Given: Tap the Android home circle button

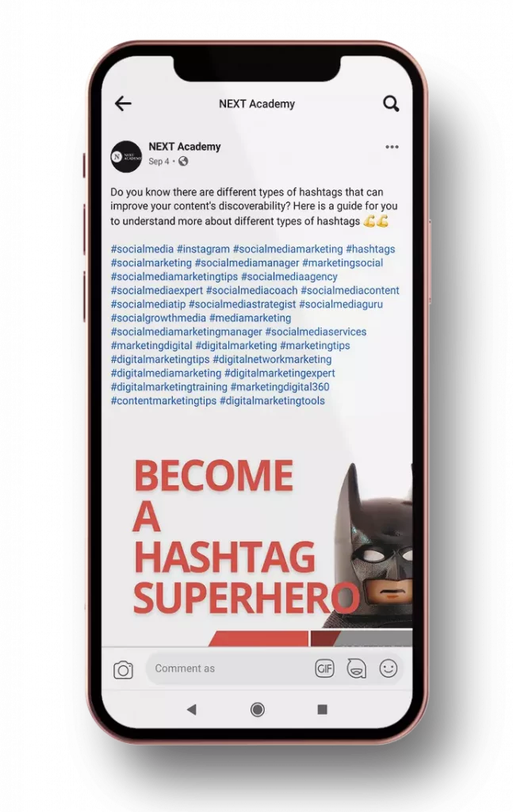Looking at the screenshot, I should point(257,710).
